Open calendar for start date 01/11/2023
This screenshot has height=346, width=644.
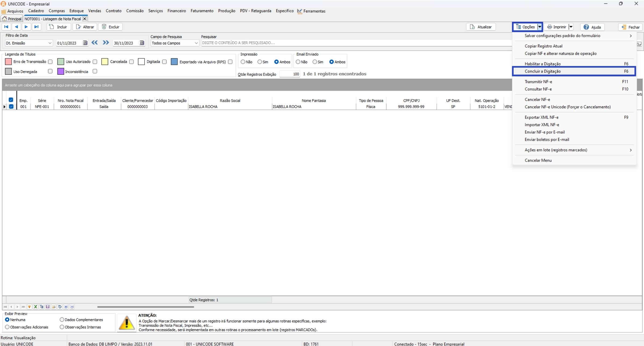pos(85,43)
